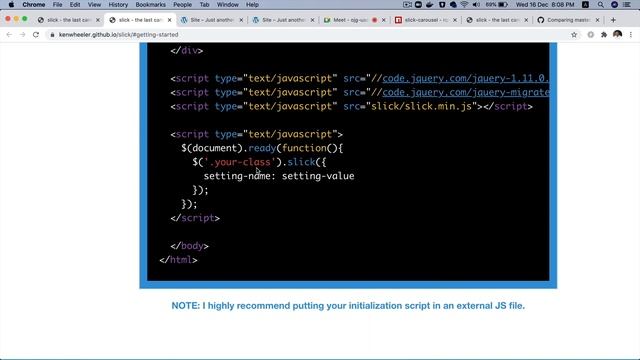Click the address bar URL
Screen dimensions: 640x360
point(118,35)
